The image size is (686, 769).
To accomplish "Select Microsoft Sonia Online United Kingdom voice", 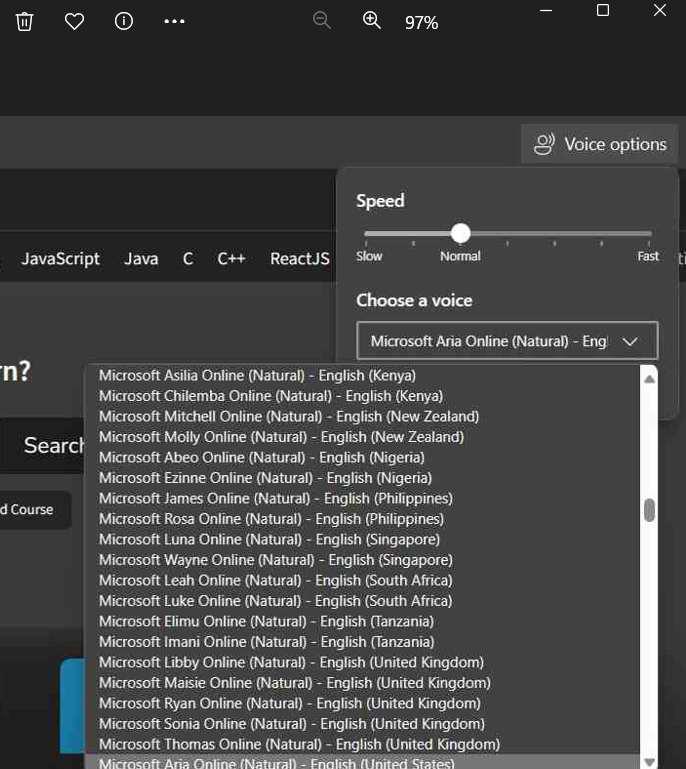I will click(291, 724).
